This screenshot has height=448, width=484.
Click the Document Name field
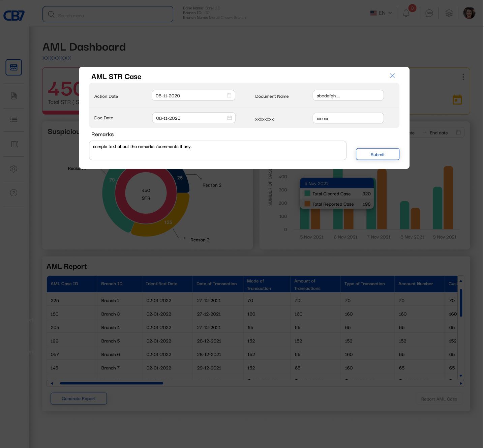(348, 95)
